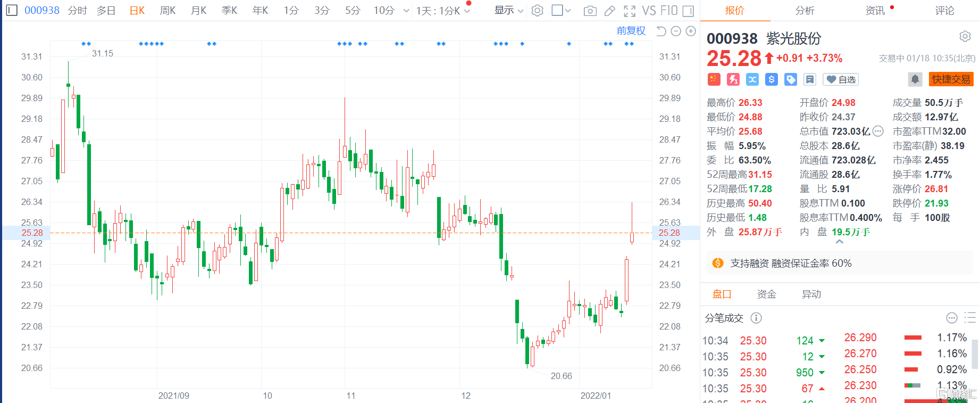Open the notes bookmark icon
Image resolution: width=980 pixels, height=403 pixels.
click(x=810, y=79)
